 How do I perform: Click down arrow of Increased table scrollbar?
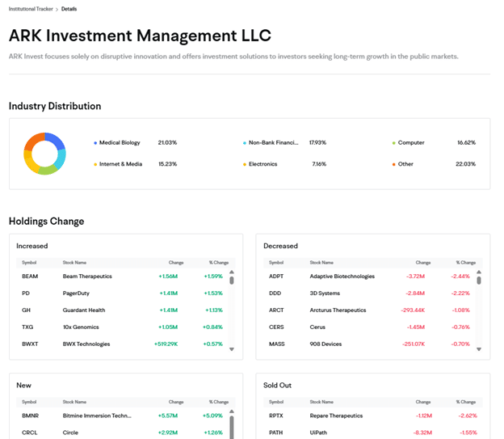pos(232,349)
